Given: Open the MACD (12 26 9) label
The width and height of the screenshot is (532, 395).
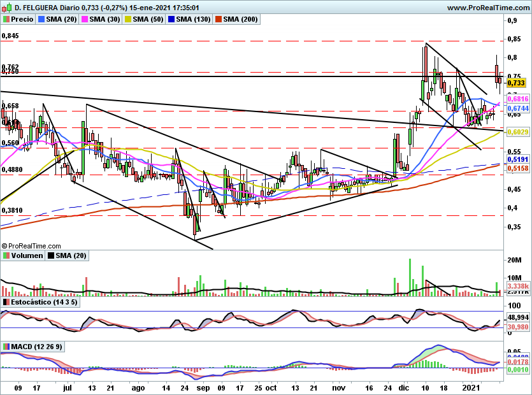Looking at the screenshot, I should click(x=37, y=347).
